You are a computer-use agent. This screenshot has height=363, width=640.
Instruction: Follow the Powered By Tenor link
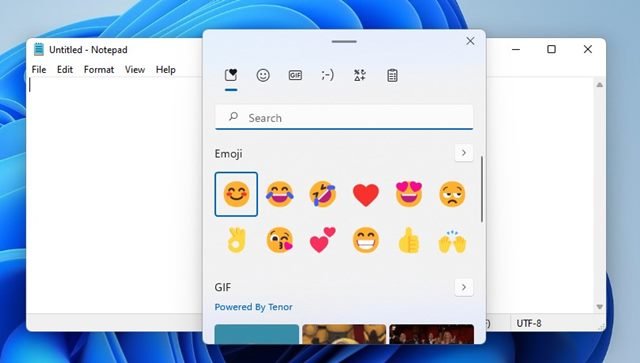pyautogui.click(x=253, y=307)
